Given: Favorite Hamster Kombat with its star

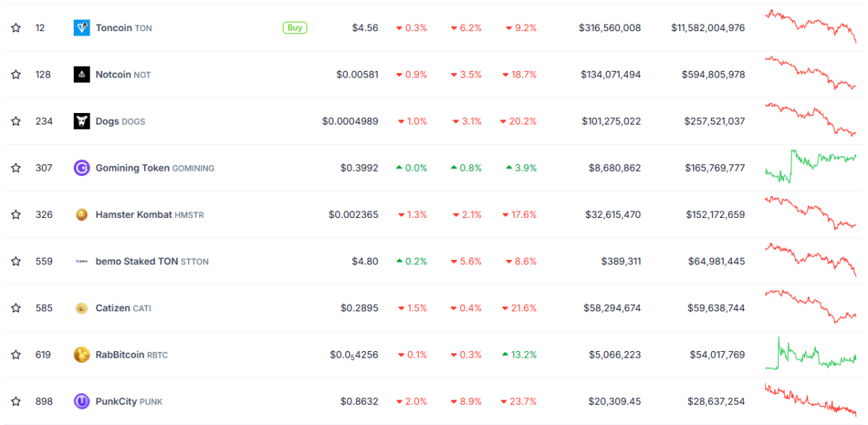Looking at the screenshot, I should point(16,214).
